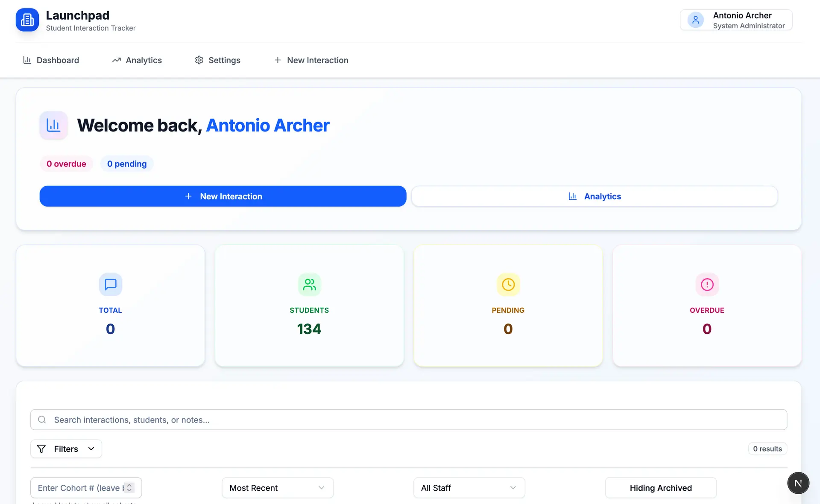820x504 pixels.
Task: Click the Overdue alert icon
Action: [707, 285]
